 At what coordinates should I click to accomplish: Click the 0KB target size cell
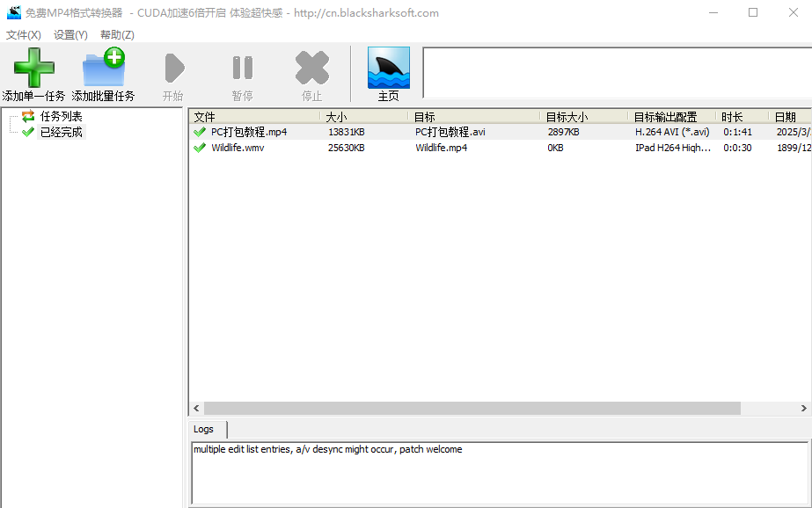[555, 148]
